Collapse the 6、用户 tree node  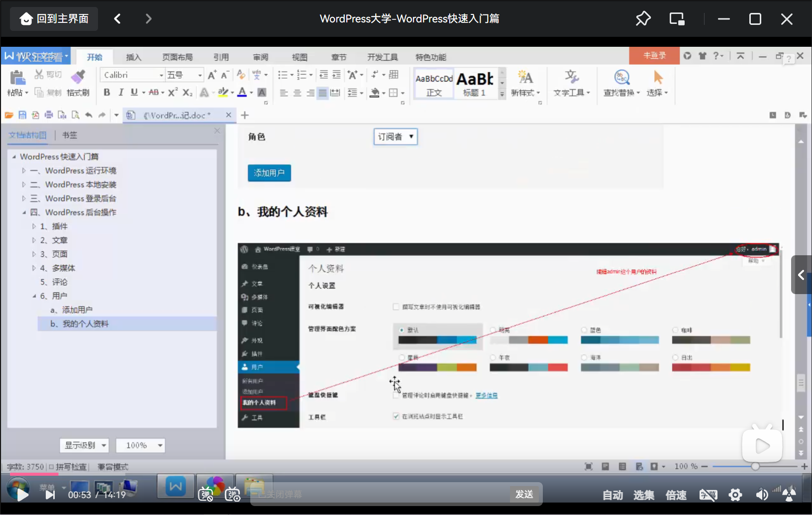34,296
